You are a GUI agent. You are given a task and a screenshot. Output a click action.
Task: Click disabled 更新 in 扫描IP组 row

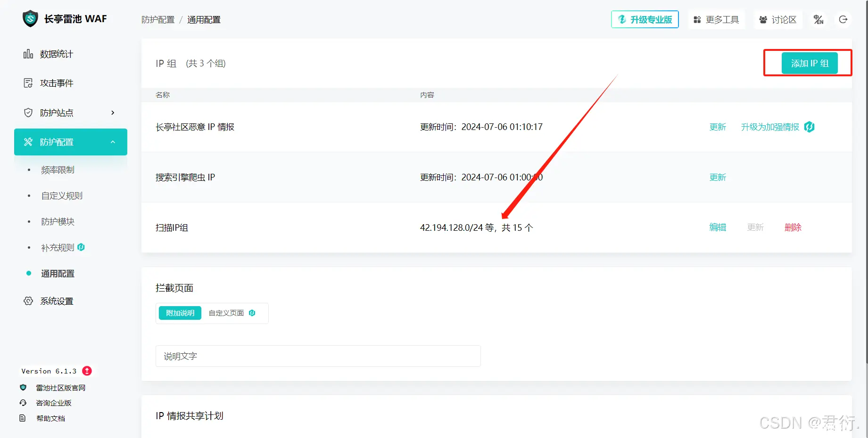click(x=755, y=227)
